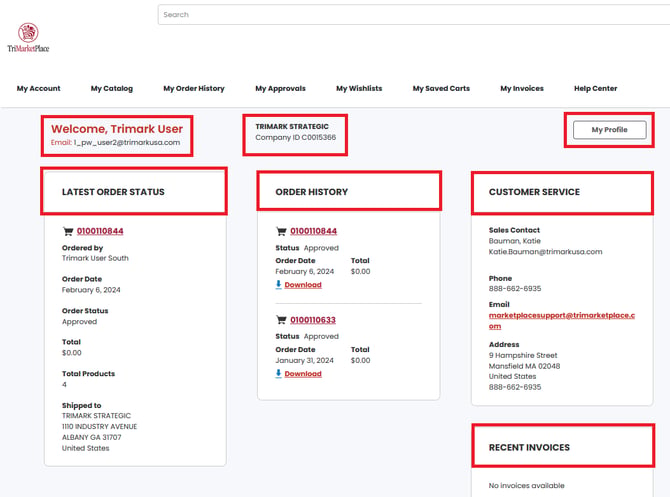670x497 pixels.
Task: Click the My Profile button
Action: tap(609, 130)
